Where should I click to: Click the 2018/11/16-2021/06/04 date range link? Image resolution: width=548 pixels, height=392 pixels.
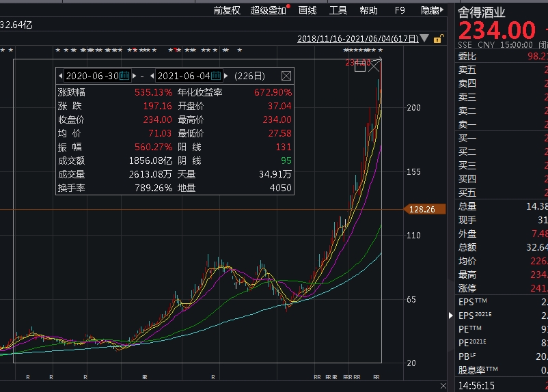357,39
